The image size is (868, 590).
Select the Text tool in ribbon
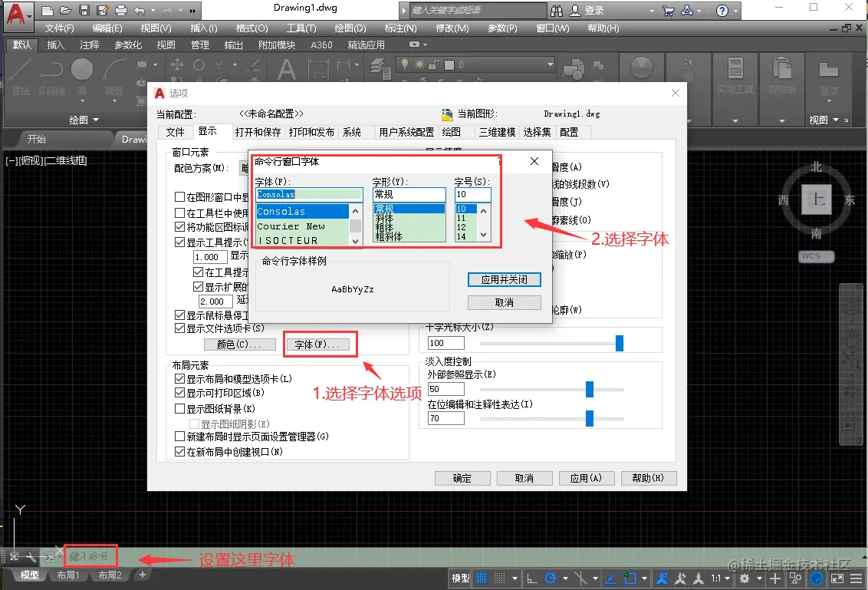[x=286, y=71]
